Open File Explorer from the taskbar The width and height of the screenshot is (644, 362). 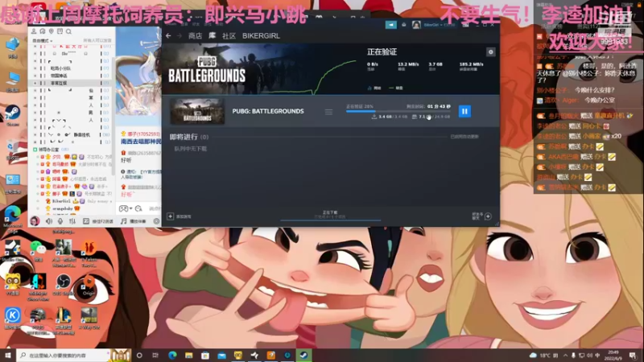188,356
